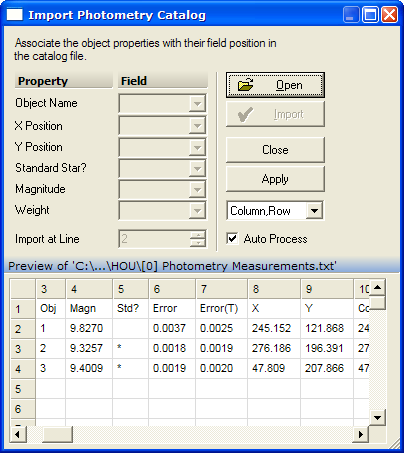The image size is (404, 453).
Task: Click the horizontal scroll right arrow
Action: point(361,434)
